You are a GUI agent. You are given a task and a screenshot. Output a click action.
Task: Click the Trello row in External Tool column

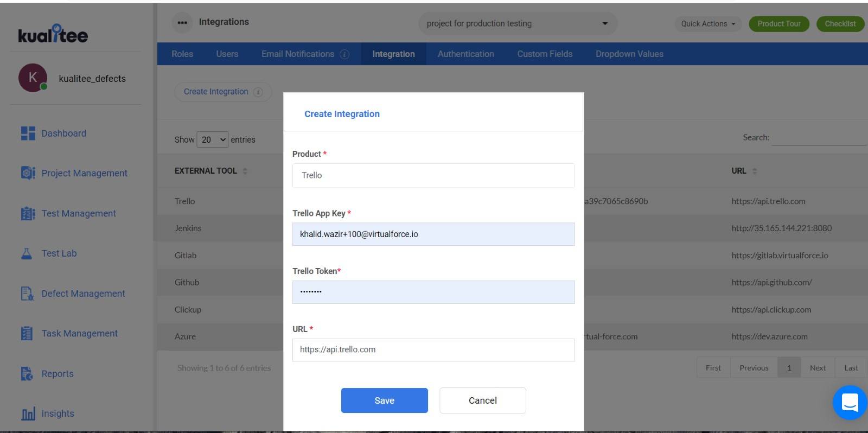[x=185, y=201]
